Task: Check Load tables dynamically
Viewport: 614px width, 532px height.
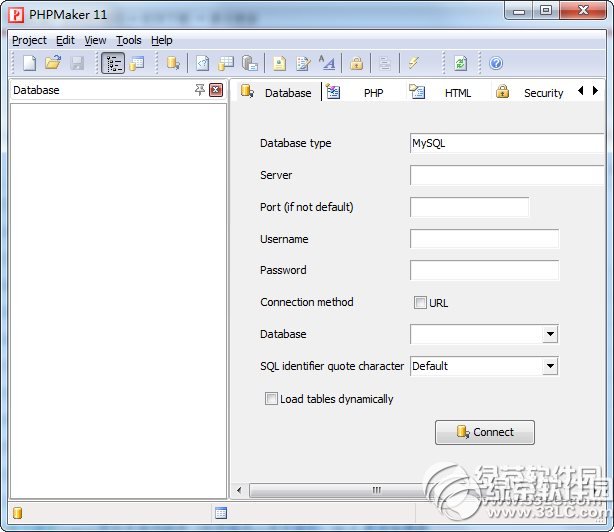Action: point(271,399)
